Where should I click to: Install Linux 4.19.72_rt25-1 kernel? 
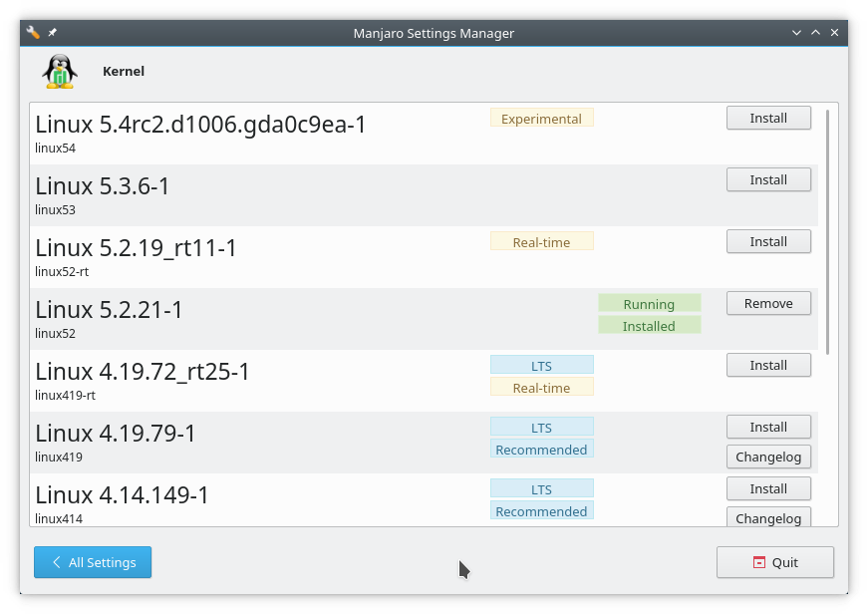coord(768,366)
